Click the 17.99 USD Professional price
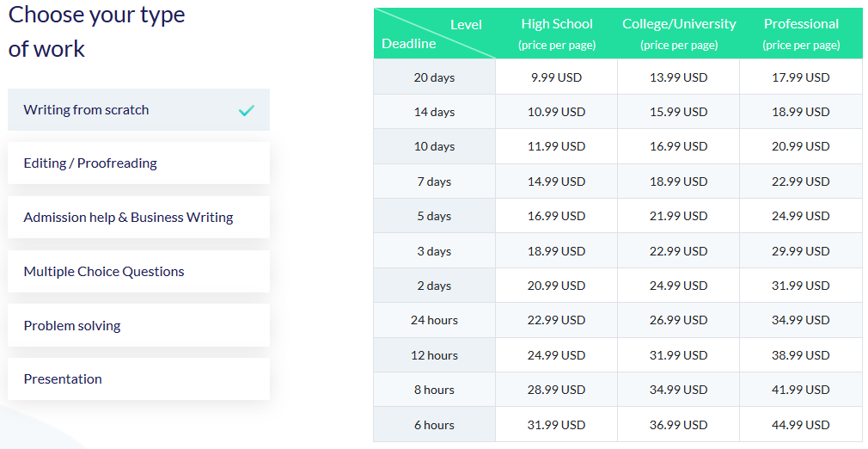The width and height of the screenshot is (868, 449). (801, 77)
